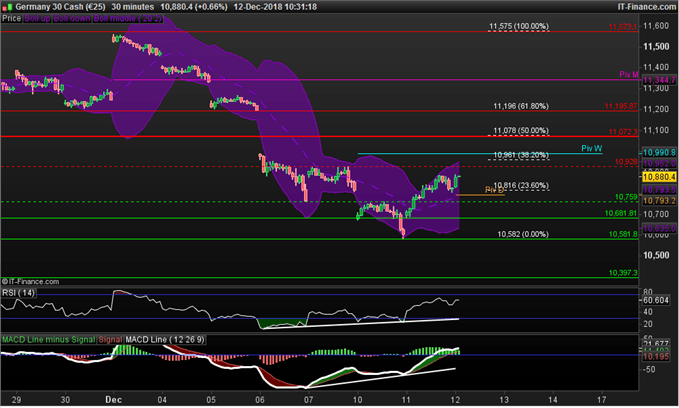The image size is (679, 408).
Task: Select the 10,582 (0.00%) Fibonacci label
Action: (x=523, y=234)
